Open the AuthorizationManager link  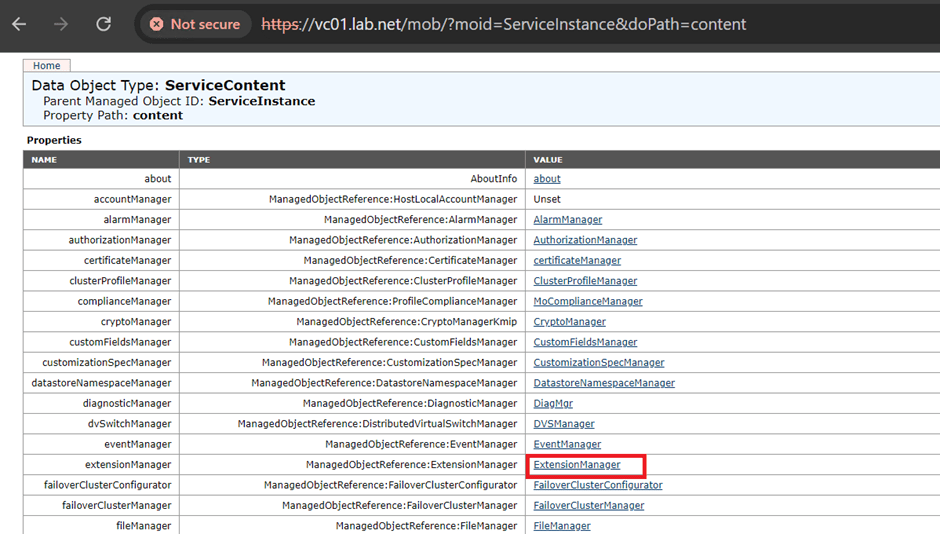[585, 240]
